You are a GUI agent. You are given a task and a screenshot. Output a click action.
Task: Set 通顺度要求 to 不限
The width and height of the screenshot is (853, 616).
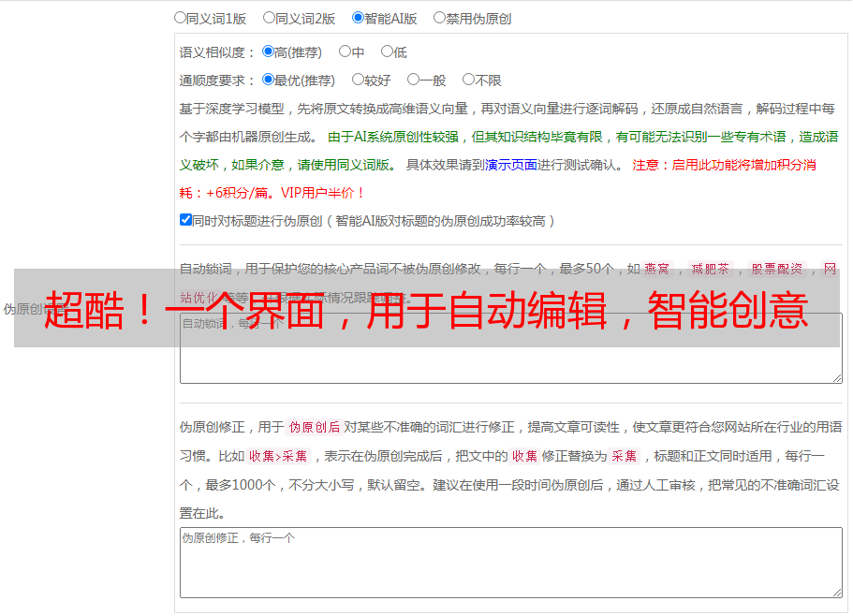pos(468,80)
